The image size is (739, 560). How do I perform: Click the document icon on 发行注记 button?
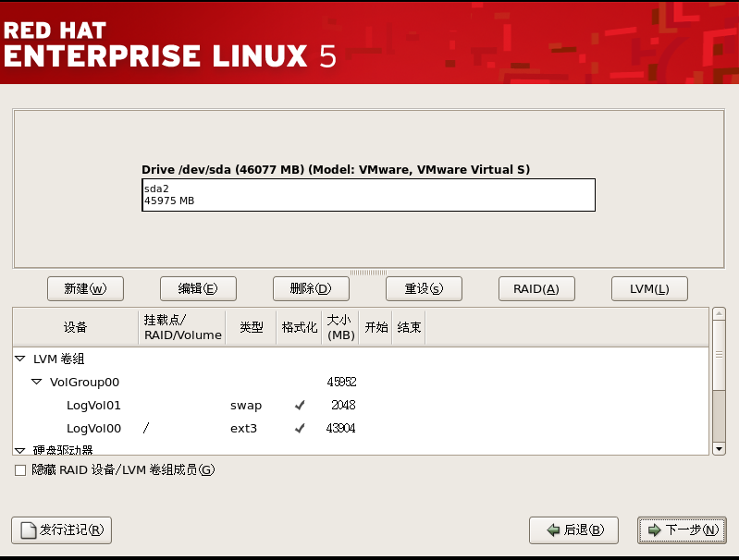click(29, 530)
